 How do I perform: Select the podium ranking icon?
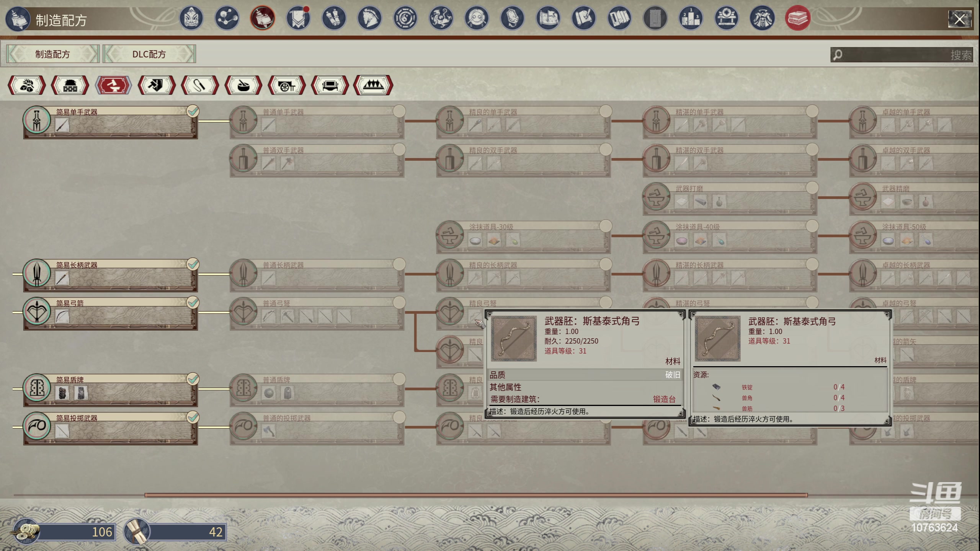tap(691, 18)
